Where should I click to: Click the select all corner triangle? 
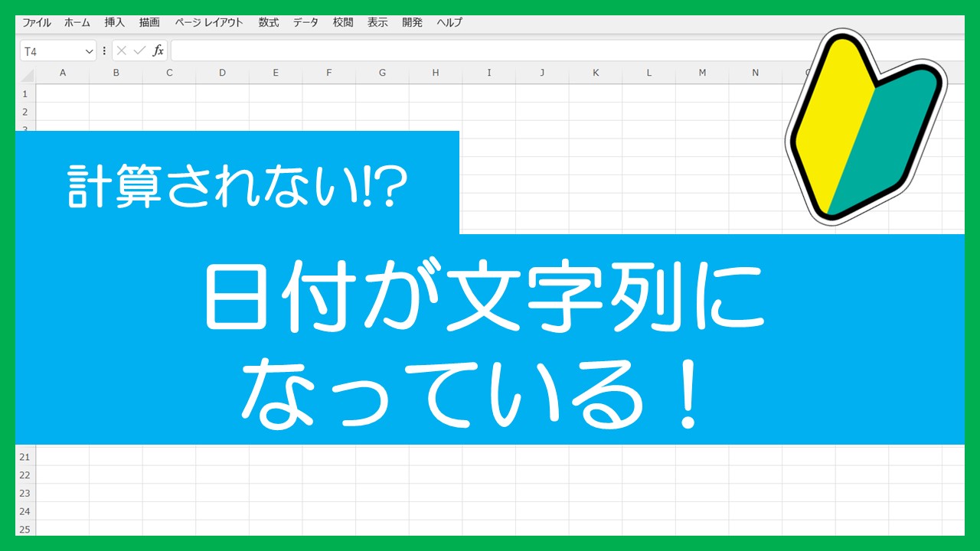27,74
